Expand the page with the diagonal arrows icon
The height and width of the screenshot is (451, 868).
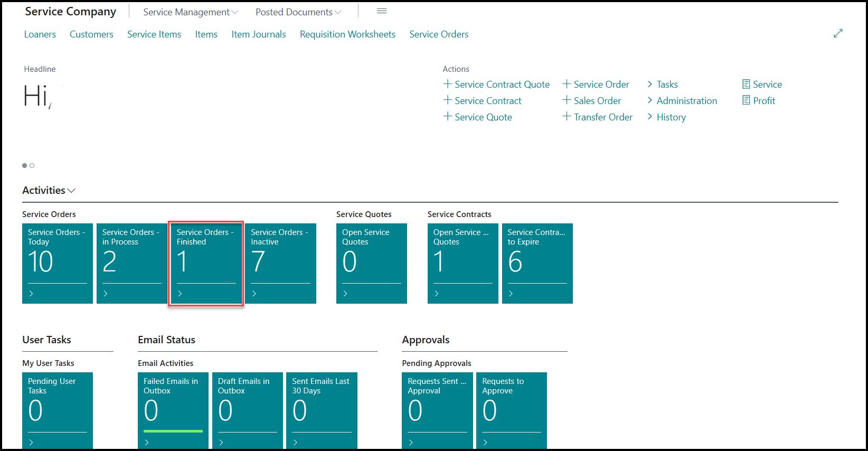(838, 33)
